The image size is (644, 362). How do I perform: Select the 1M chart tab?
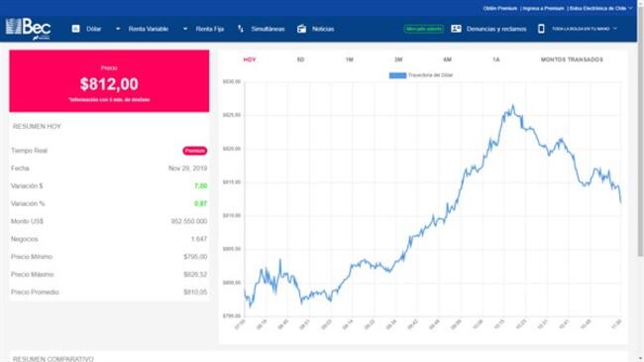pyautogui.click(x=349, y=60)
